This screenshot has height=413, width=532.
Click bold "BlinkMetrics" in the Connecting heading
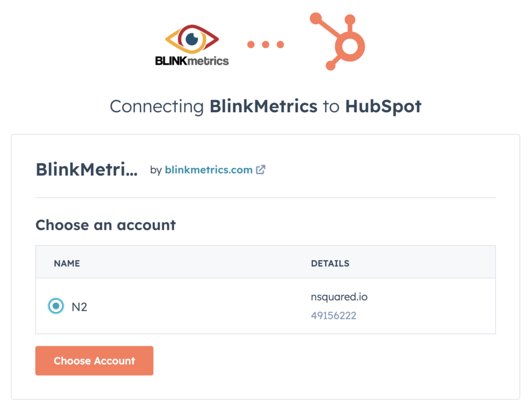[263, 106]
